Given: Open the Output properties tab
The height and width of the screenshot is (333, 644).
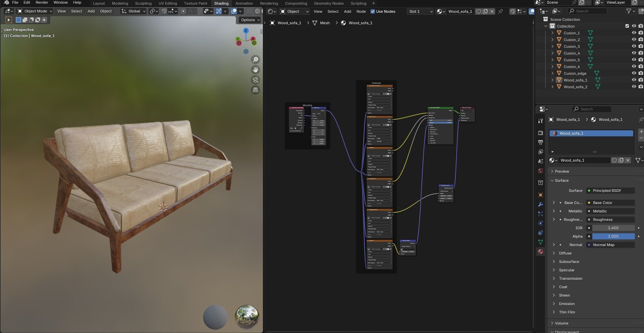Looking at the screenshot, I should tap(541, 142).
